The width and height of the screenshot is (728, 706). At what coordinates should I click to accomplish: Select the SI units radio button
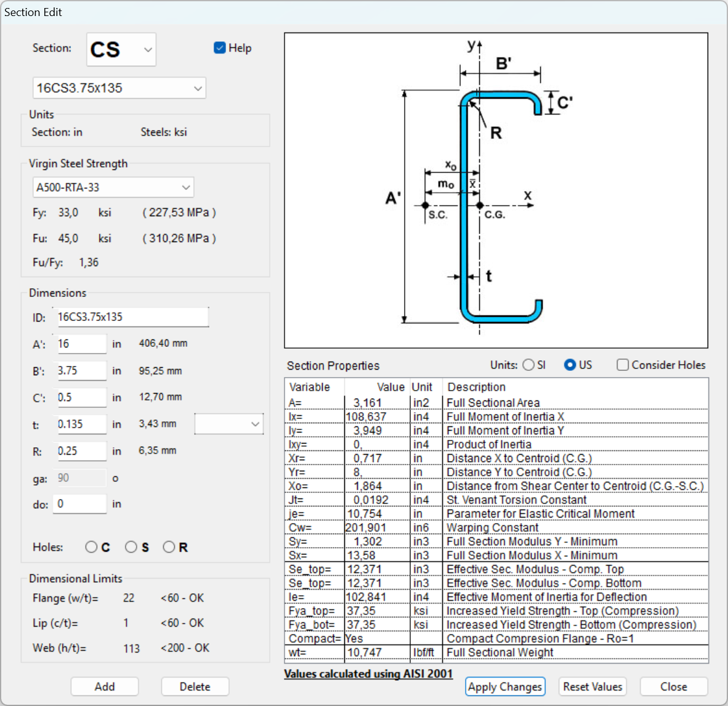[x=528, y=365]
